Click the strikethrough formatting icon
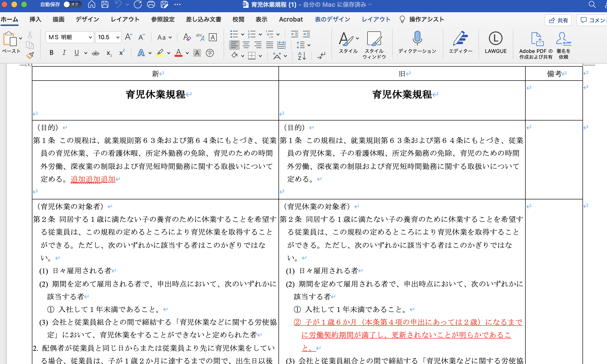 pyautogui.click(x=95, y=53)
